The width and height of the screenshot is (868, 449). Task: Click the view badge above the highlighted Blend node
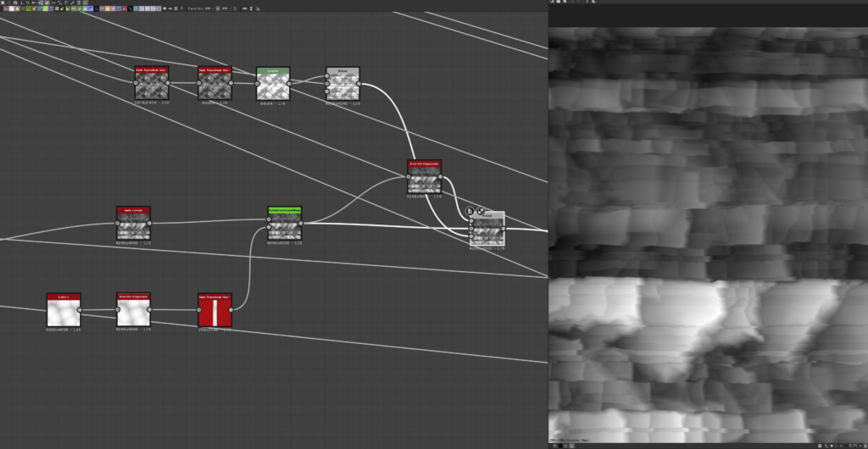pos(481,211)
